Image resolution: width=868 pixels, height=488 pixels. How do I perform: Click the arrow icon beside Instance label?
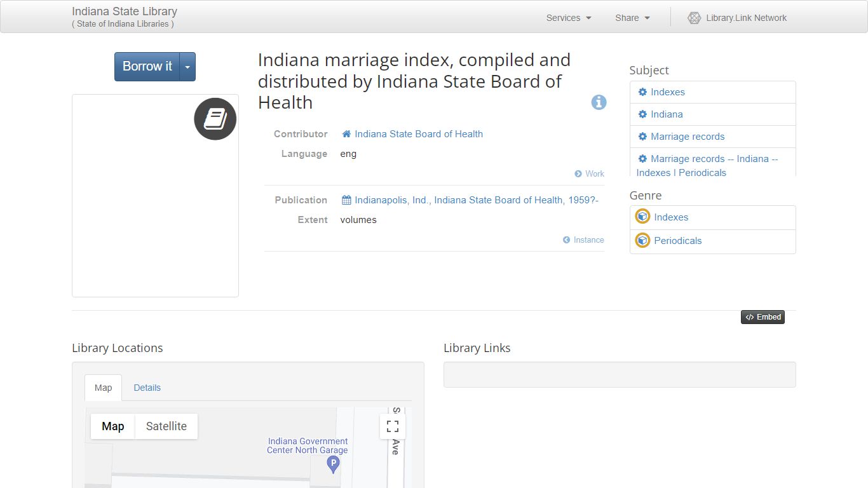[566, 240]
